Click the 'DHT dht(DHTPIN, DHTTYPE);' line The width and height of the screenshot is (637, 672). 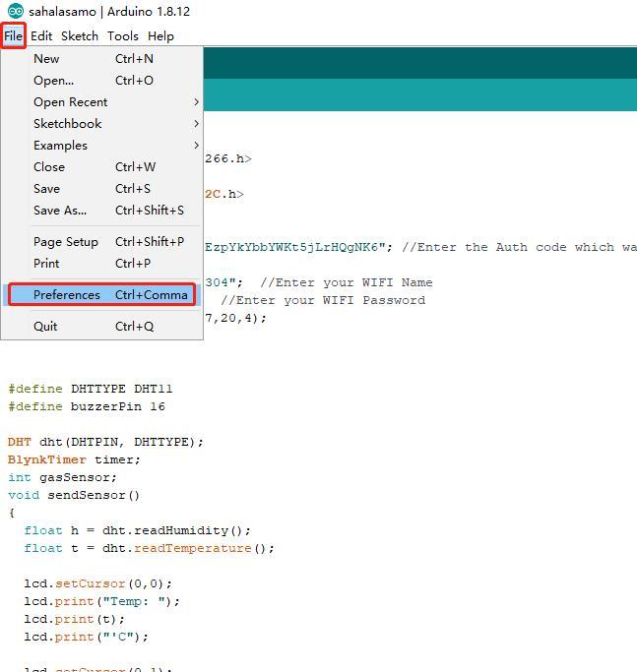pyautogui.click(x=105, y=442)
